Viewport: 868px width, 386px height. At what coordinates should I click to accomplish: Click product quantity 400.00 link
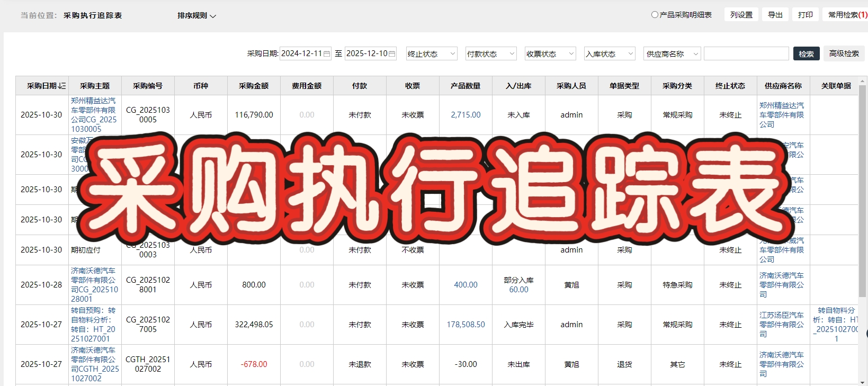(466, 285)
